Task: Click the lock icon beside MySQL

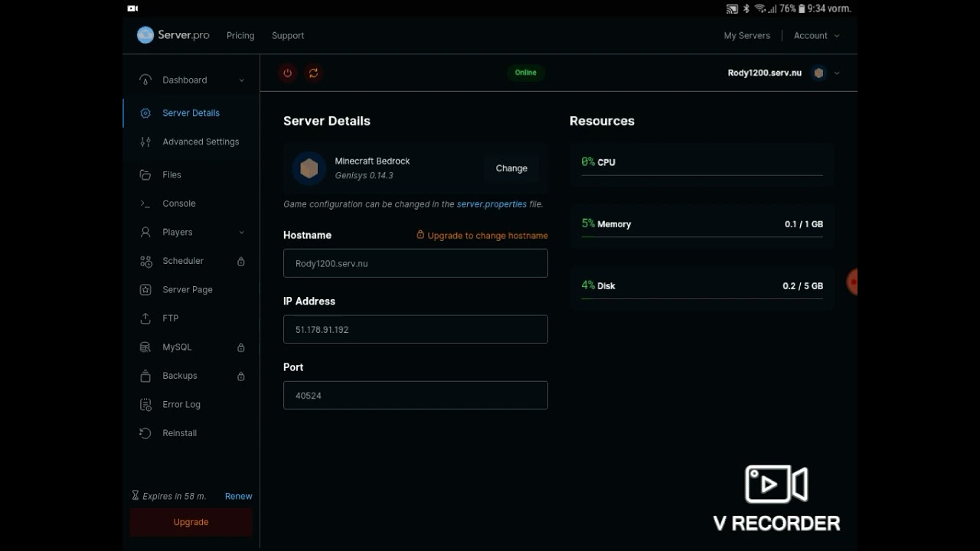Action: 241,347
